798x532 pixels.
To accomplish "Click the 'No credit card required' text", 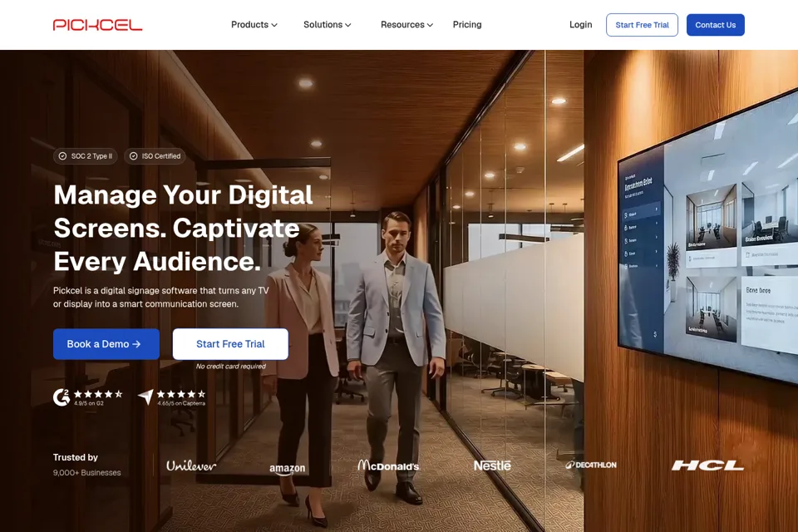I will coord(230,366).
